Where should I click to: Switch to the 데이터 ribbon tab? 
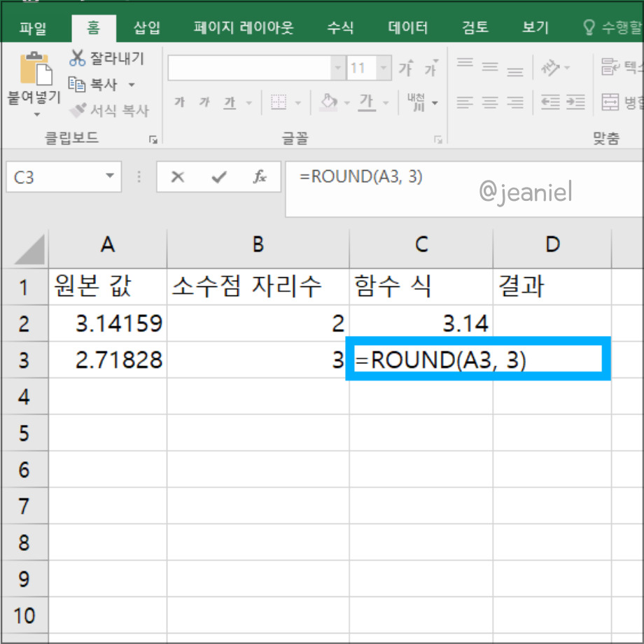406,27
